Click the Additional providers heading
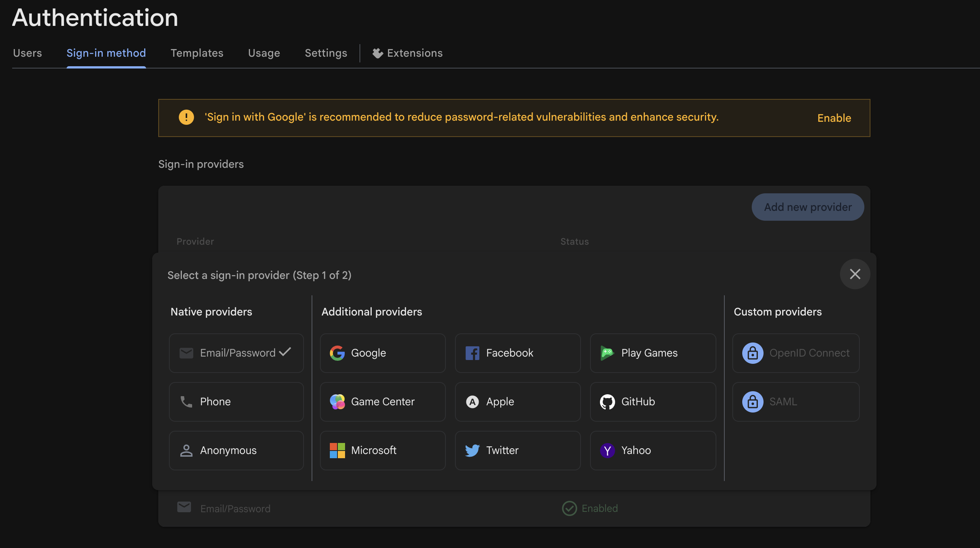This screenshot has width=980, height=548. [372, 312]
